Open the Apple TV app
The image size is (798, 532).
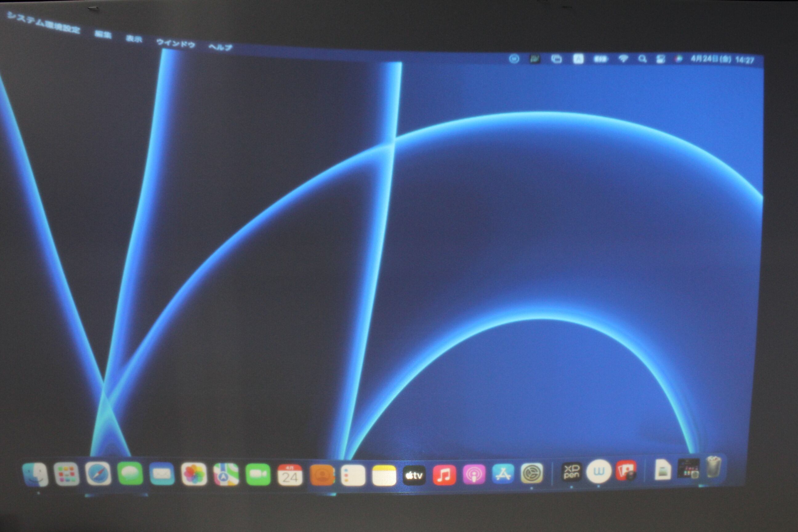414,475
